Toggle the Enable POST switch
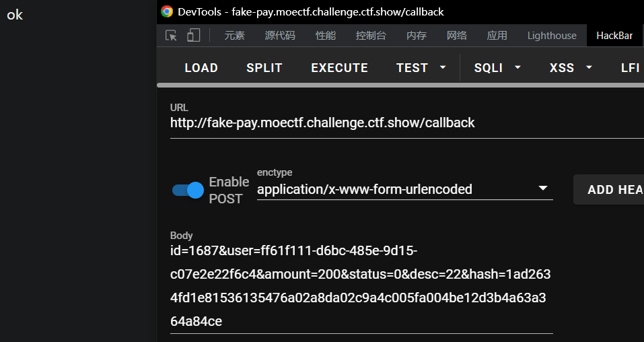Viewport: 644px width, 342px height. tap(188, 190)
